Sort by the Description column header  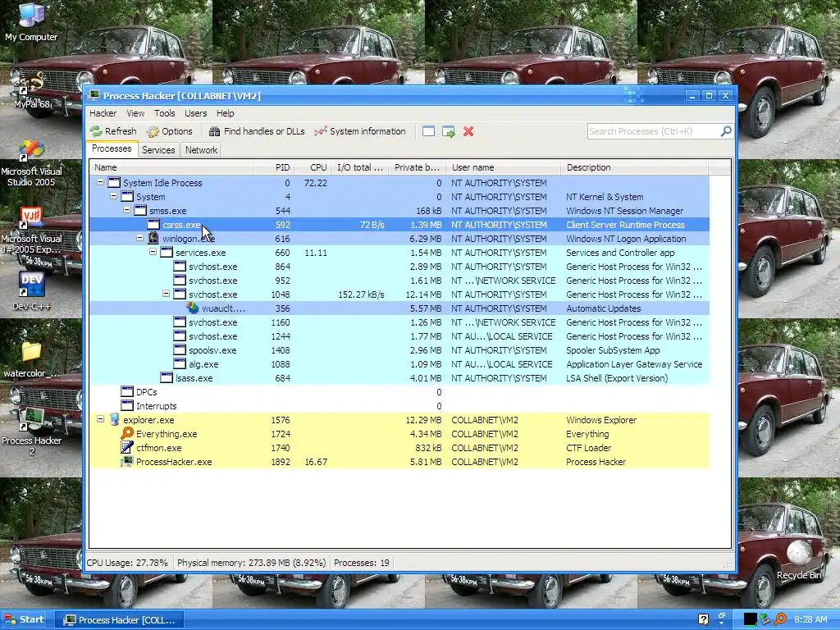tap(635, 167)
